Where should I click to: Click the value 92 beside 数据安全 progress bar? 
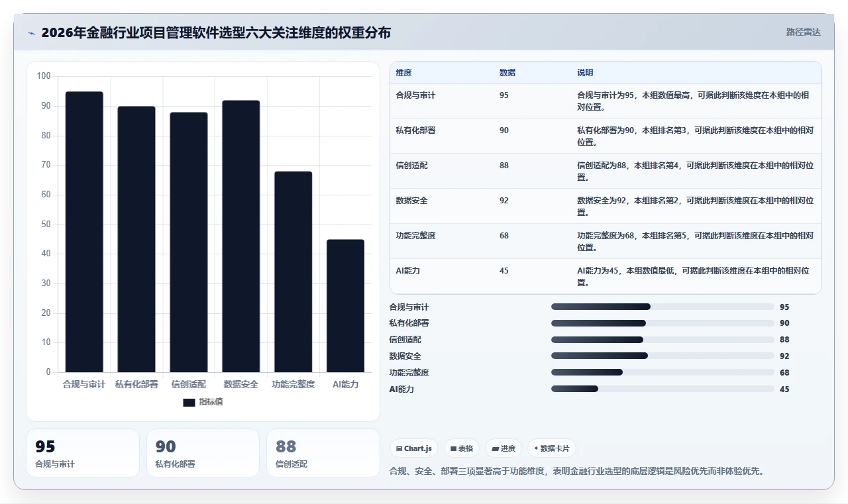click(x=784, y=356)
